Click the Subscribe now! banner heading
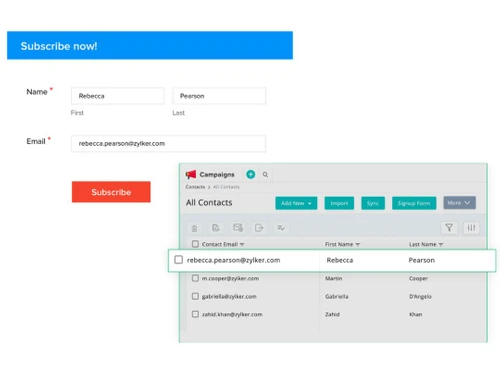This screenshot has width=500, height=375. coord(59,46)
